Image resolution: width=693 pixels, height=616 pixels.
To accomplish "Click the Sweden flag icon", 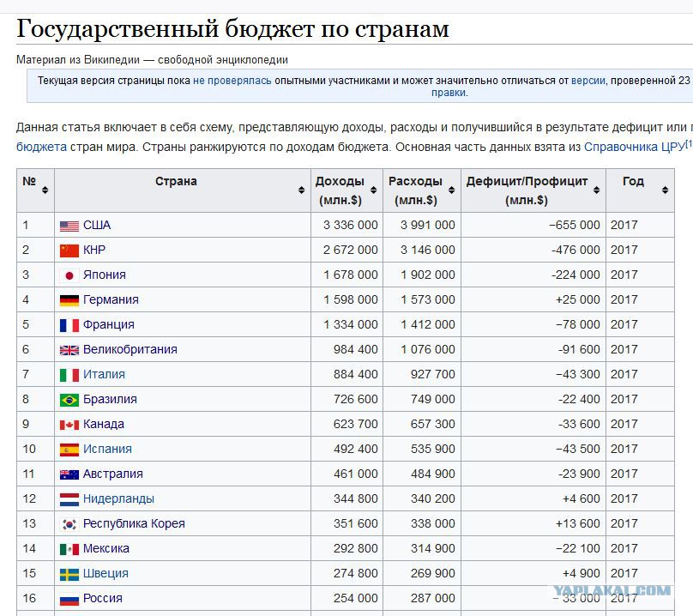I will tap(69, 575).
